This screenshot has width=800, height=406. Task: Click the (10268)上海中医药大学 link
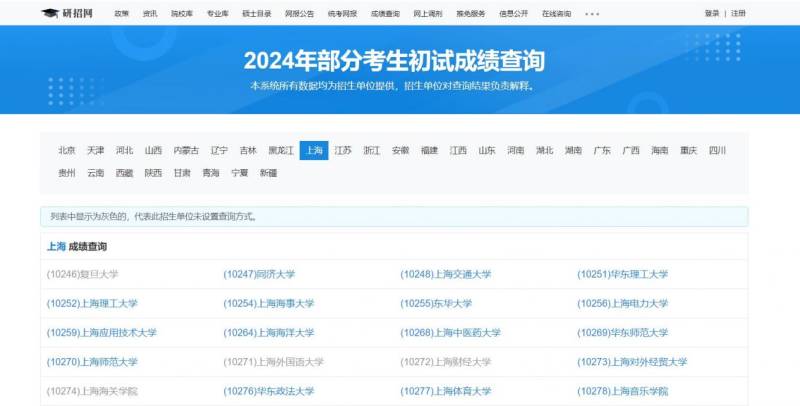click(451, 333)
